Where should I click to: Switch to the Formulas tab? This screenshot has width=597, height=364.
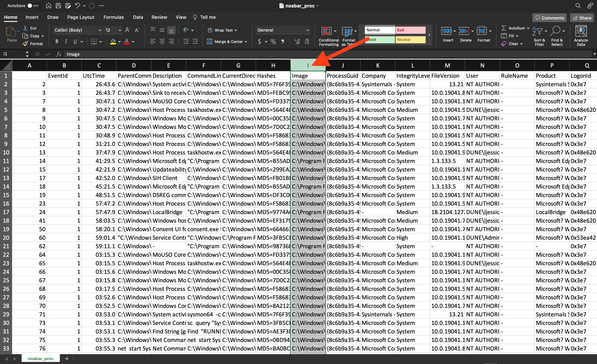click(114, 17)
